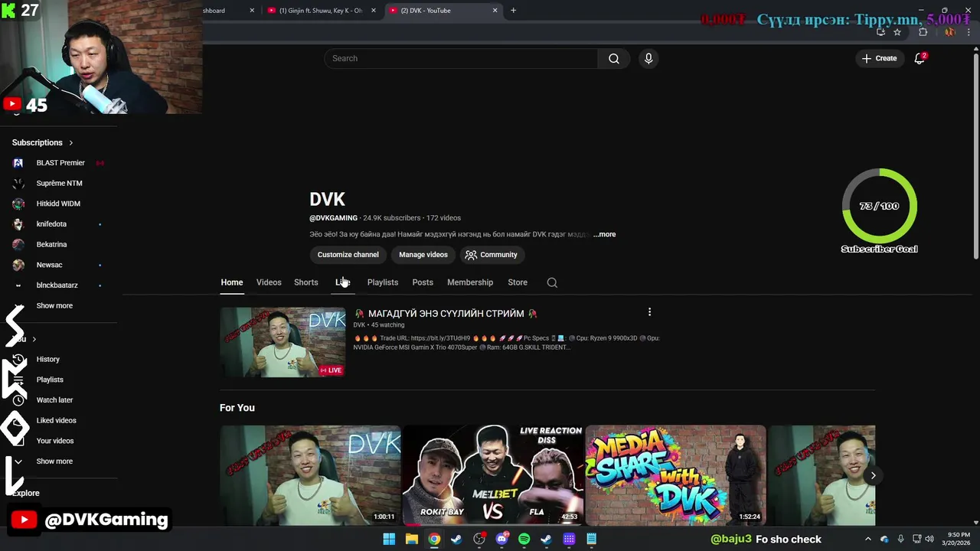This screenshot has height=551, width=980.
Task: Open the Bekatrina channel avatar
Action: tap(18, 244)
